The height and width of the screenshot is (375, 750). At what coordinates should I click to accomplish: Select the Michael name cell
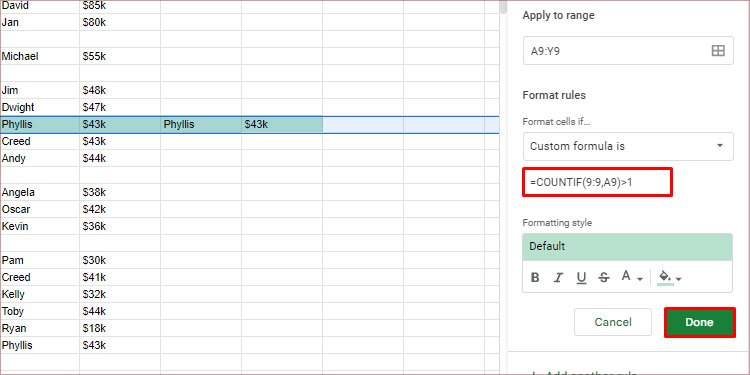[x=40, y=56]
